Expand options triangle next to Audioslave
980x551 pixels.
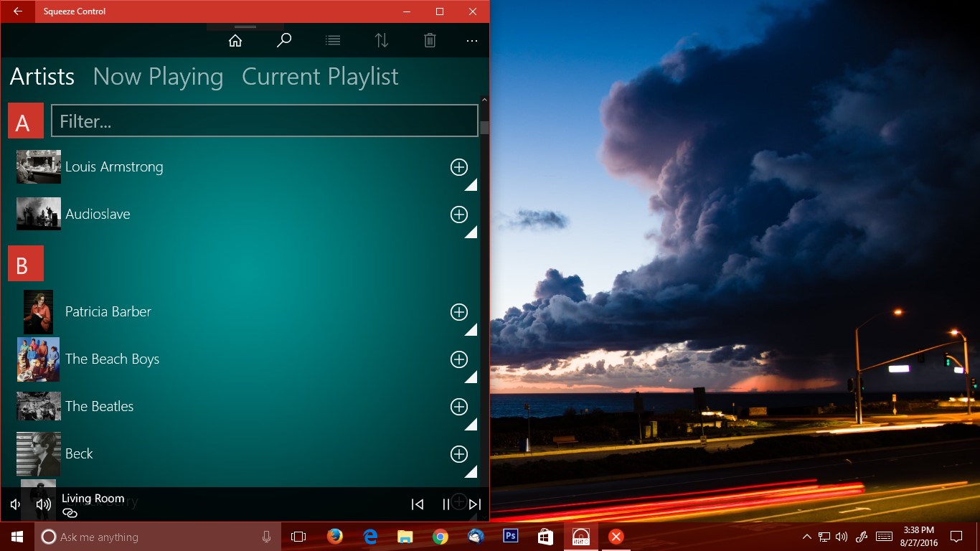click(x=472, y=232)
